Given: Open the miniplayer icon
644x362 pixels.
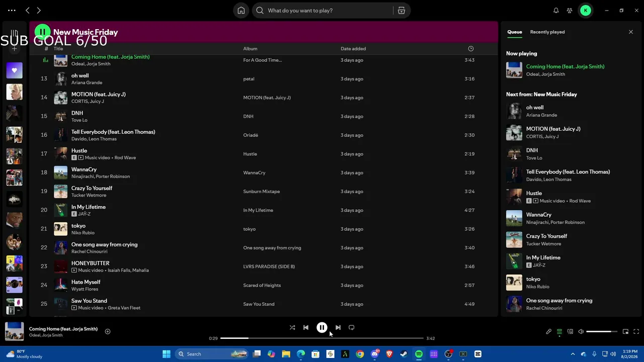Looking at the screenshot, I should point(625,331).
